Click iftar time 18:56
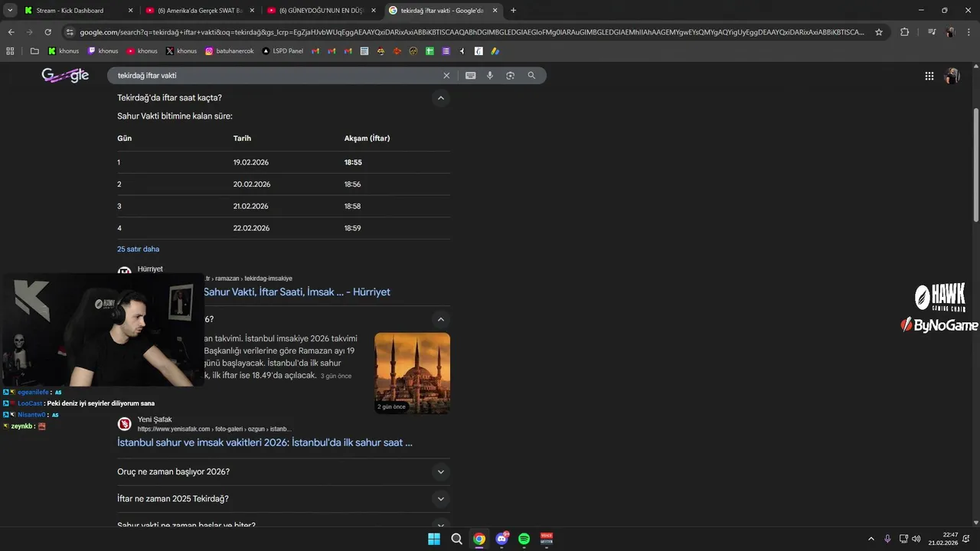Image resolution: width=980 pixels, height=551 pixels. pos(352,184)
